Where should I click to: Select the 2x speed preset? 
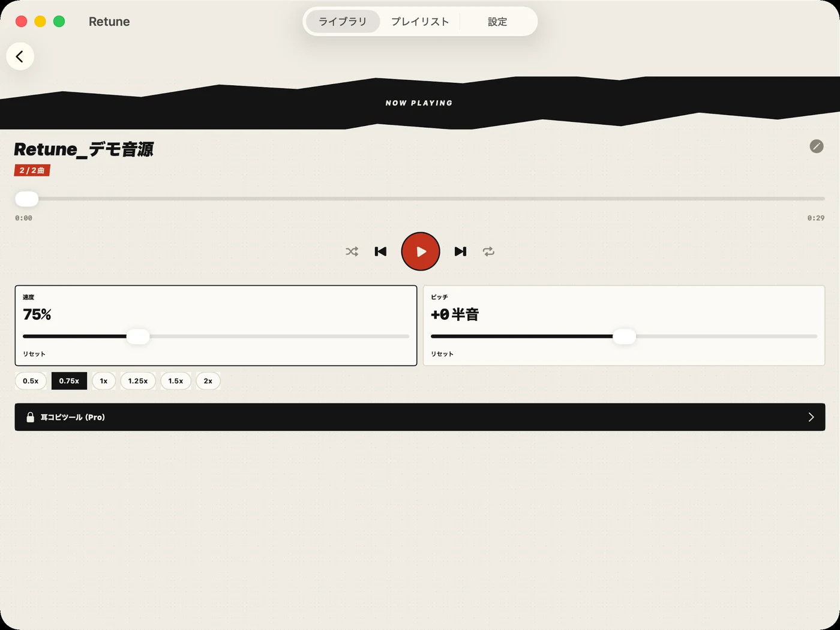[208, 381]
